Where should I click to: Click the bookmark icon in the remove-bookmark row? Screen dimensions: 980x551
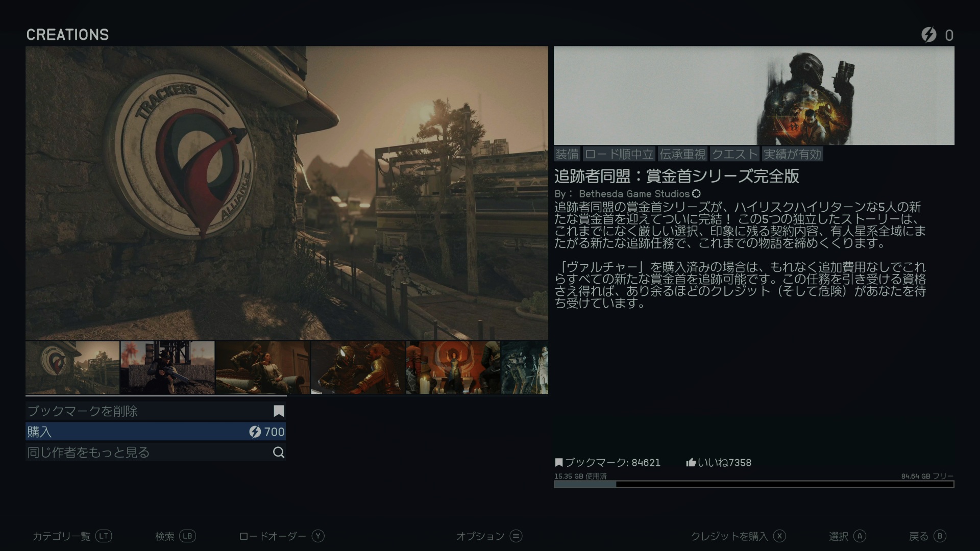[279, 411]
